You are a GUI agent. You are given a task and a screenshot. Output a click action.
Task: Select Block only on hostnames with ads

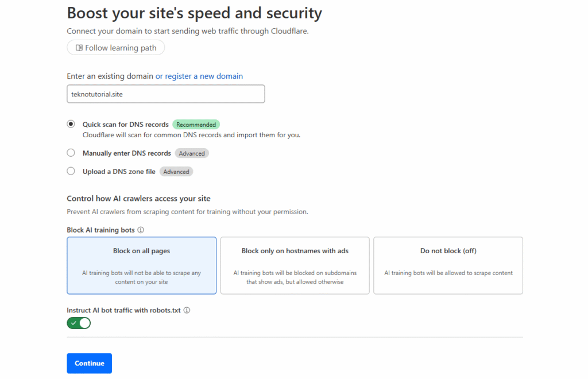point(295,265)
